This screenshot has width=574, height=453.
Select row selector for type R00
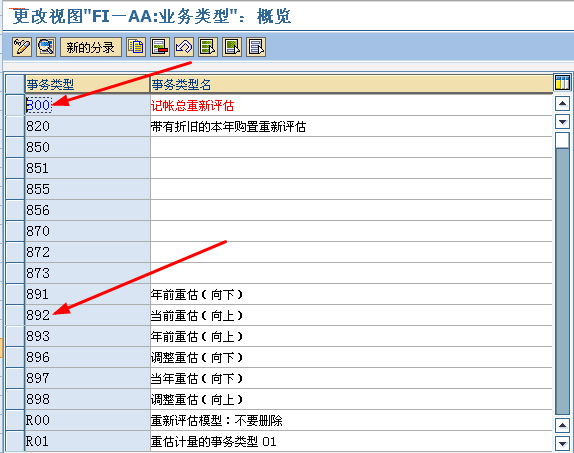[x=15, y=420]
